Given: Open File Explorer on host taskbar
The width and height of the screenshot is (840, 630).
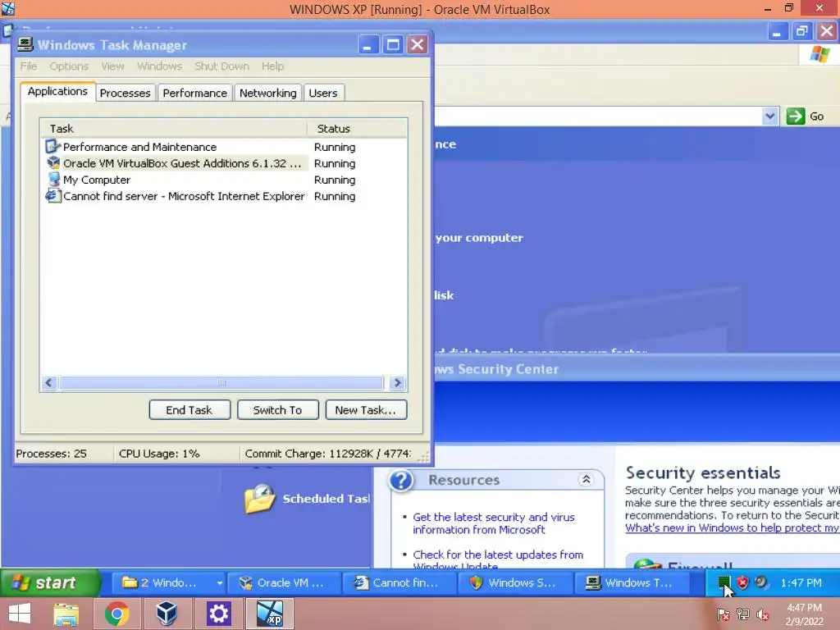Looking at the screenshot, I should click(66, 614).
